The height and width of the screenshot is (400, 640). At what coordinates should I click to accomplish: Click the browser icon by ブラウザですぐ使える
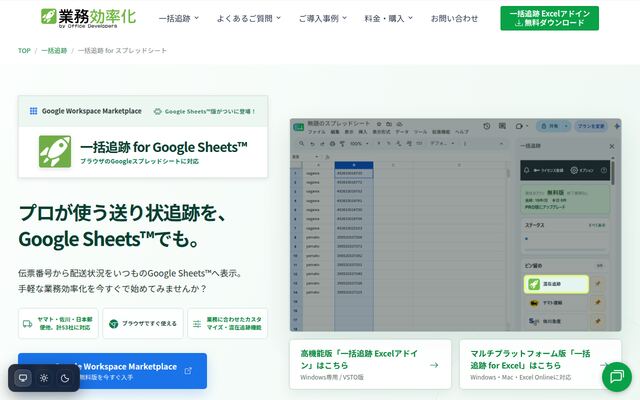(x=113, y=324)
